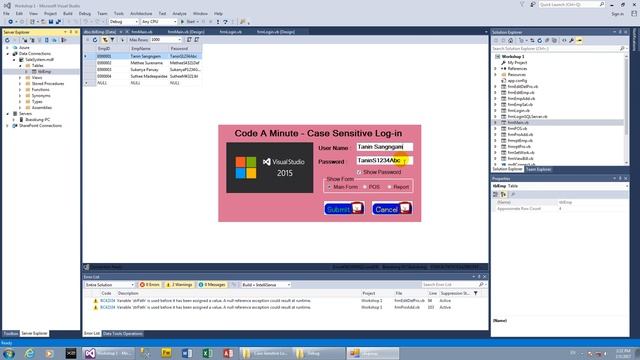The image size is (640, 360).
Task: Click the Navigate Backward toolbar icon
Action: pos(10,22)
